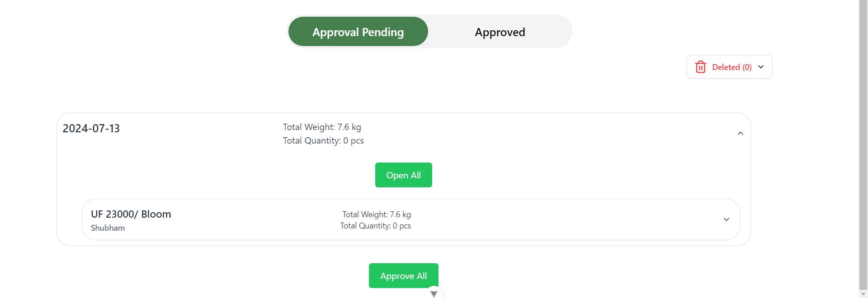Click the scrollbar's down arrow button
Viewport: 868px width, 298px height.
863,294
